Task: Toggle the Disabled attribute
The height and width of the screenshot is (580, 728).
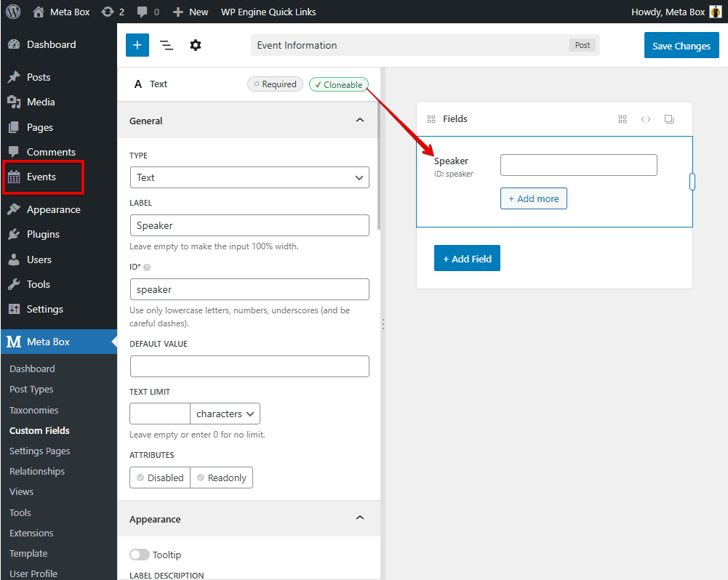Action: point(160,478)
